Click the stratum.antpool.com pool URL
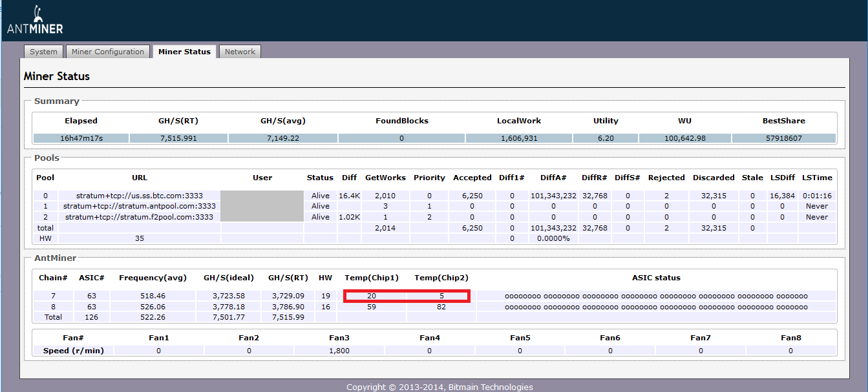This screenshot has width=868, height=392. click(x=139, y=206)
